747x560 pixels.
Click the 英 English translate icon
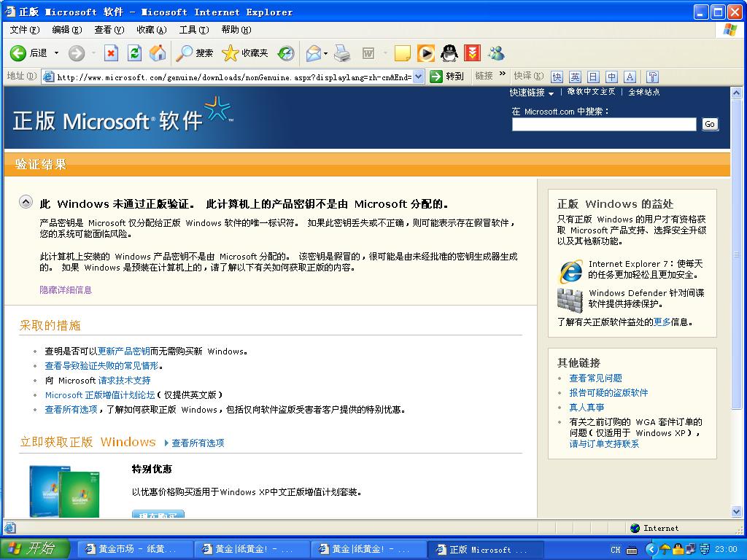click(x=575, y=77)
